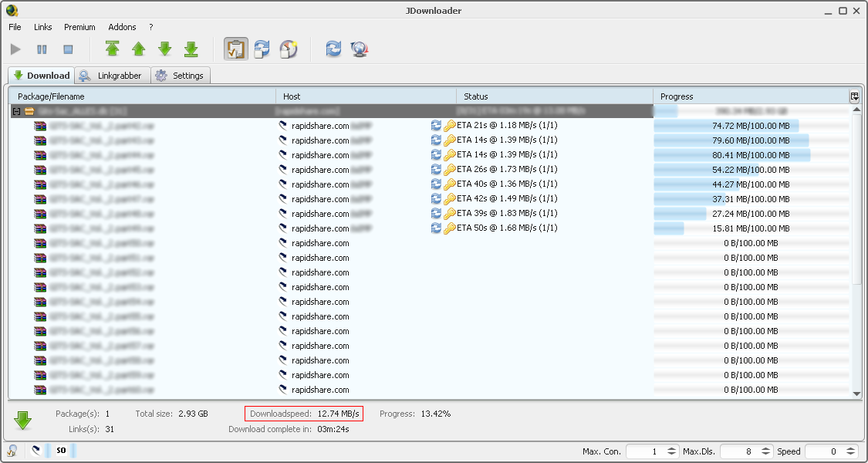Toggle automatic reconnect in the toolbar
Image resolution: width=868 pixels, height=463 pixels.
click(x=262, y=49)
